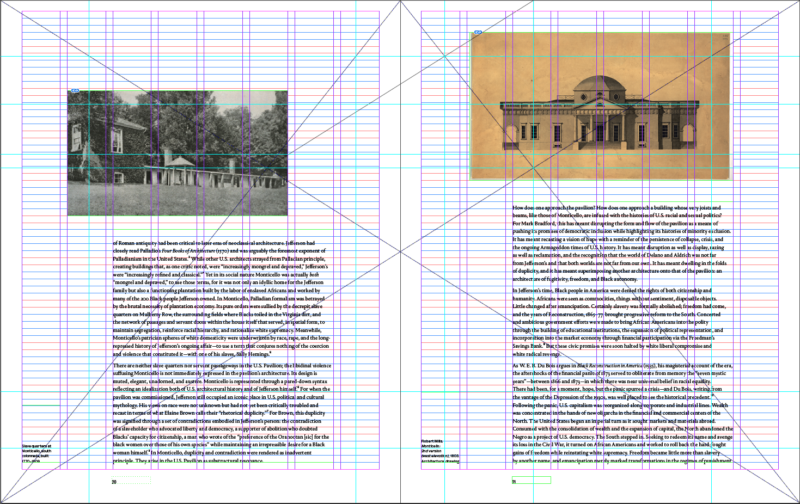Screen dimensions: 800x504
Task: Click the link badge on the Monticello drawing
Action: (x=478, y=35)
